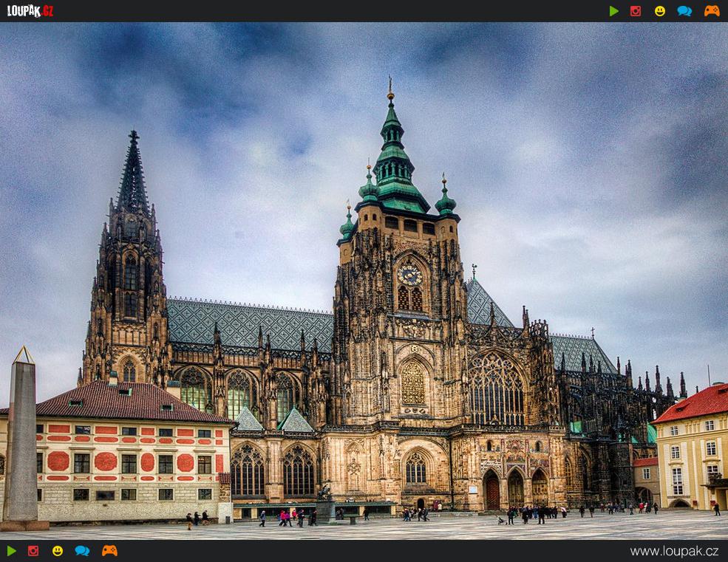Visit the www.loupak.cz link in footer

674,551
